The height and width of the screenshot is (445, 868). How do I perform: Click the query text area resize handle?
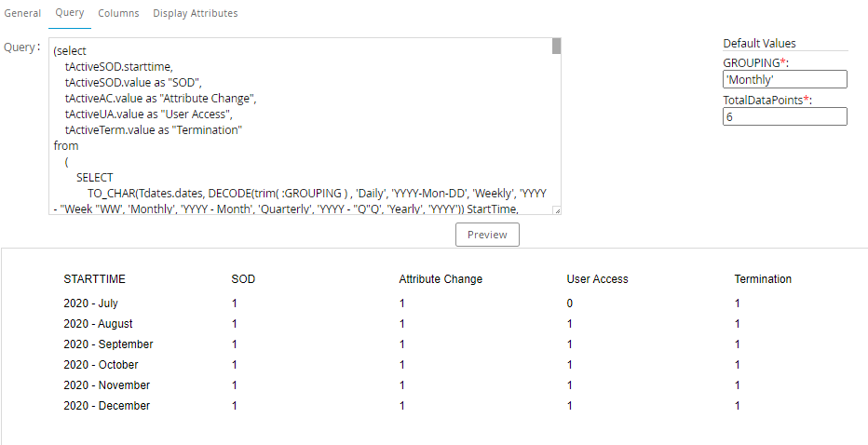point(557,211)
